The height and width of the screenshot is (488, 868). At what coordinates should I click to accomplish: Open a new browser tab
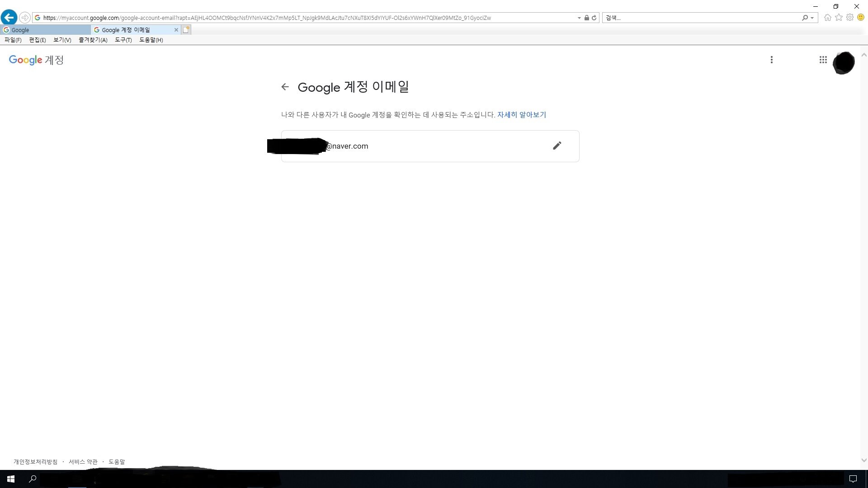[186, 30]
